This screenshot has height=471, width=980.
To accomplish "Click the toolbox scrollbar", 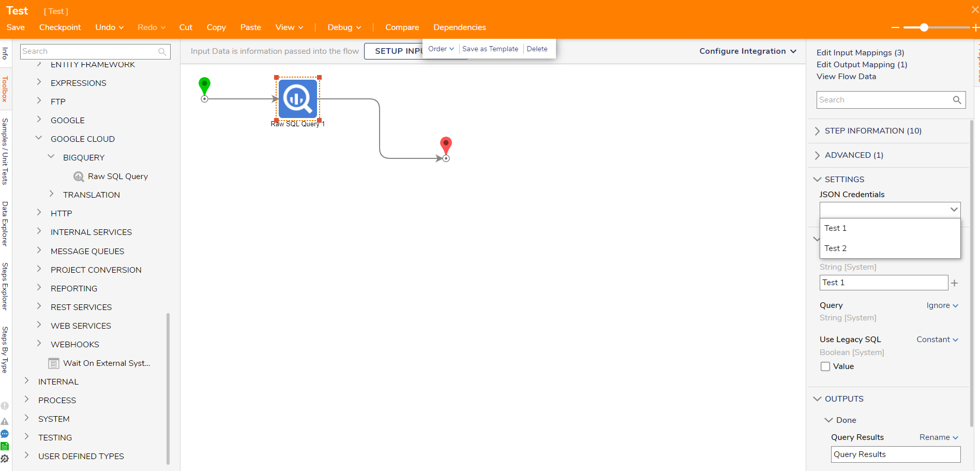I will point(168,388).
